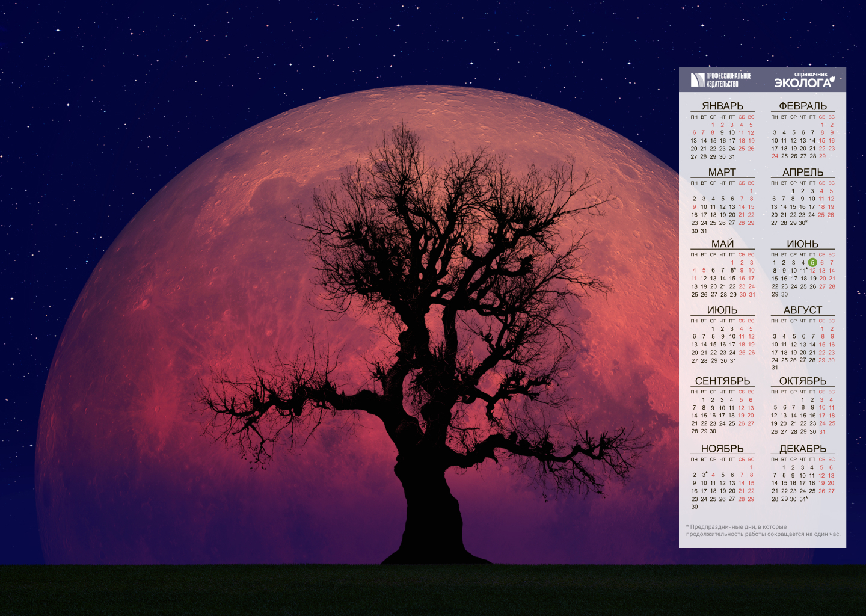The width and height of the screenshot is (866, 616).
Task: Click the Справочник эколога logo
Action: [805, 80]
